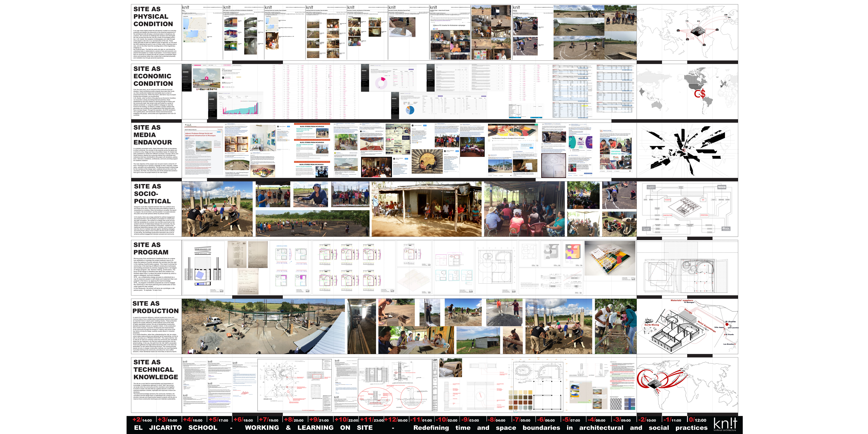This screenshot has width=868, height=434.
Task: Click the rightmost camera icon near Africa
Action: [717, 30]
